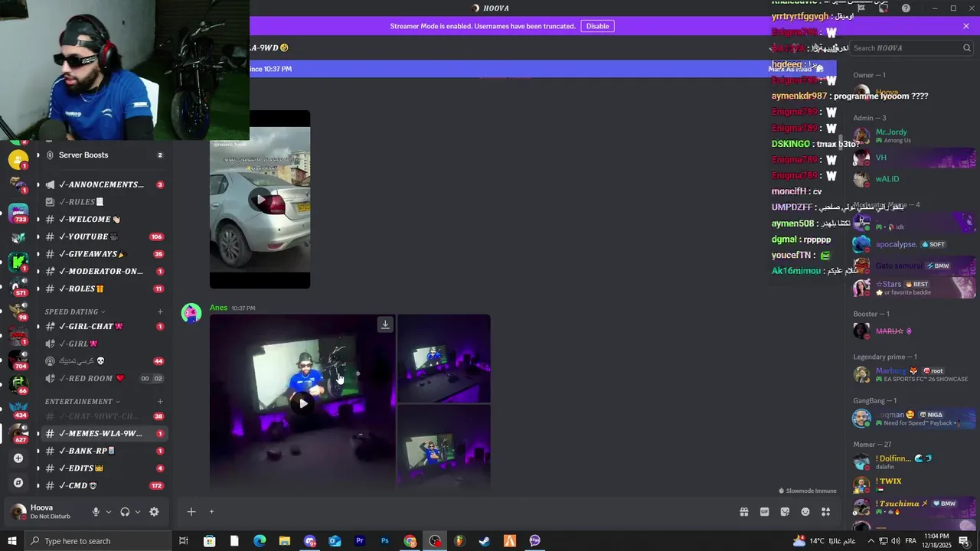This screenshot has width=980, height=551.
Task: Open the inbox icon in title bar
Action: (884, 8)
